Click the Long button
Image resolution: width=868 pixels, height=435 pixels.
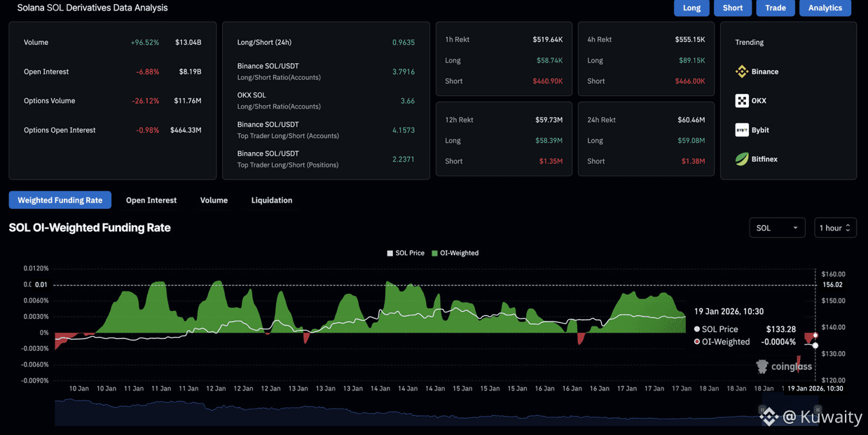pos(691,8)
